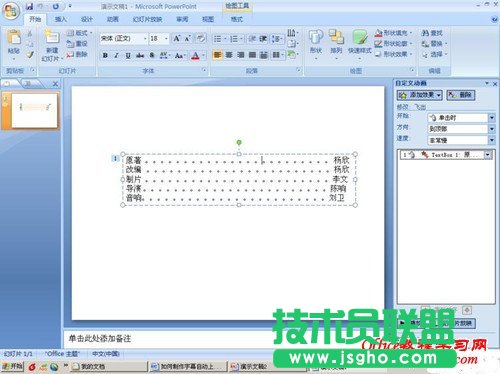Toggle Align text left
Screen dimensions: 500x374
tap(217, 55)
